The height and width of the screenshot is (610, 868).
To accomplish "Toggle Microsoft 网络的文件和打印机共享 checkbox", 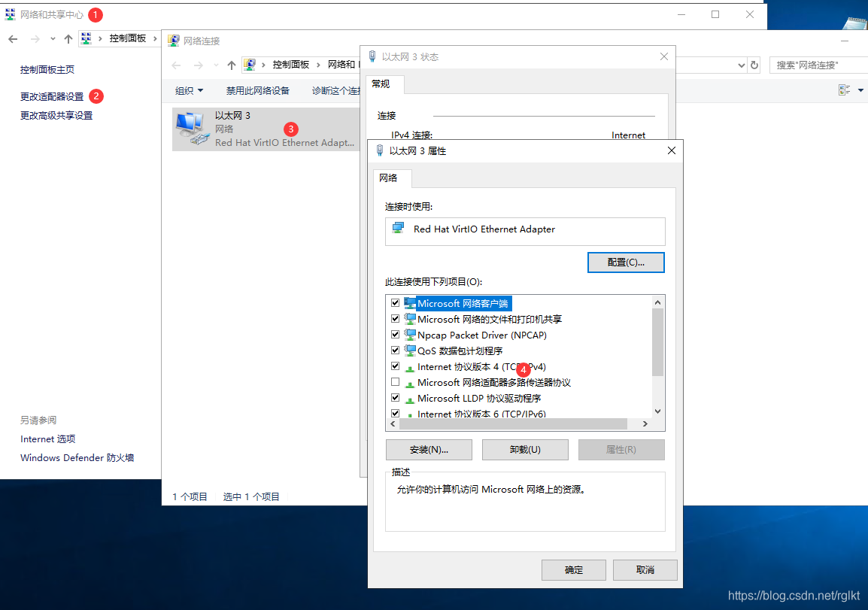I will (395, 319).
